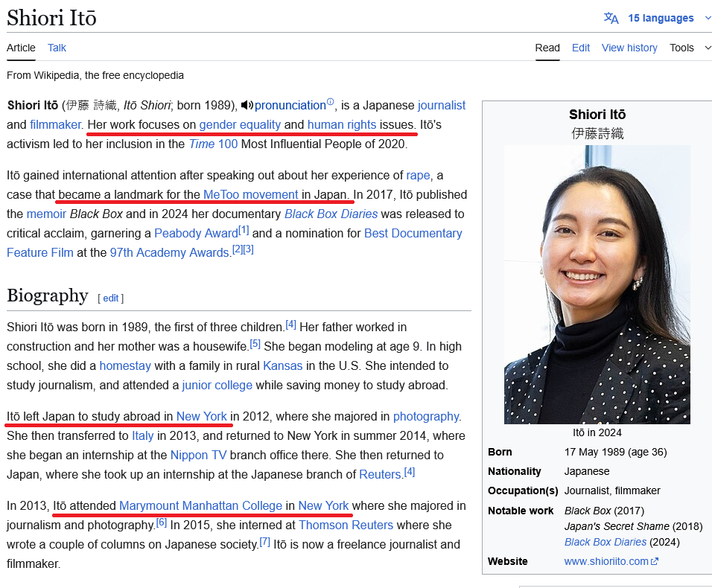712x588 pixels.
Task: Switch to the Article tab
Action: (x=21, y=48)
